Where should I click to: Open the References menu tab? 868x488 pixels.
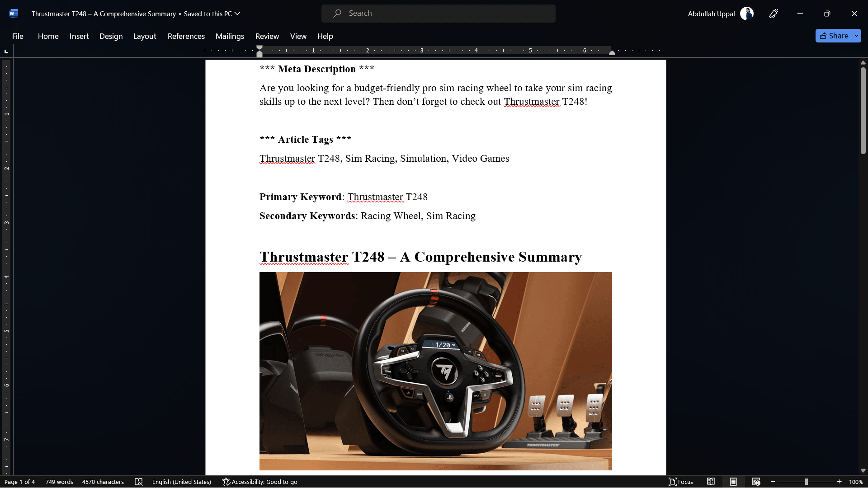(186, 36)
